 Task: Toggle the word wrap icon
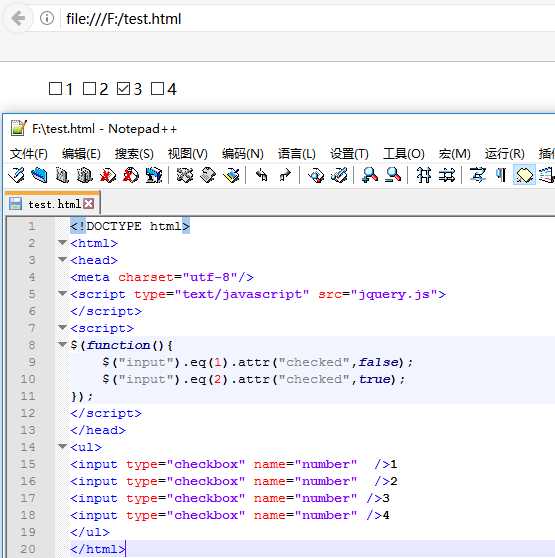[x=477, y=175]
